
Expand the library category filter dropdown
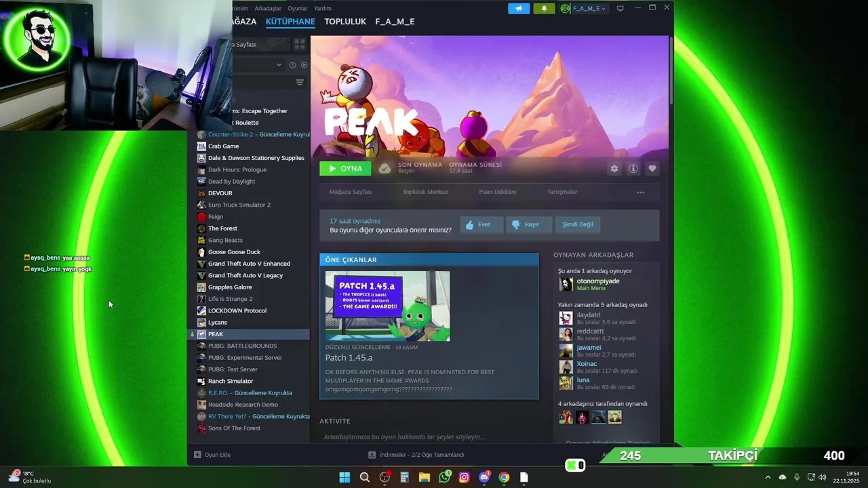pyautogui.click(x=279, y=64)
